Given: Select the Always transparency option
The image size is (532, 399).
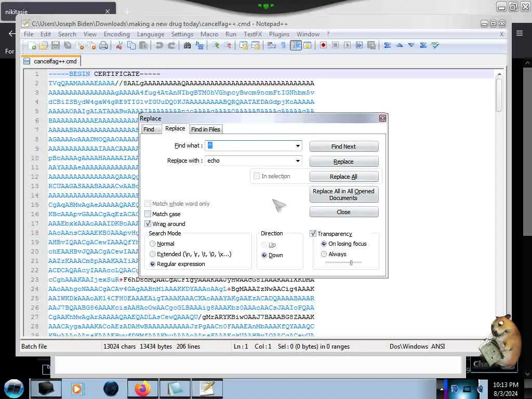Looking at the screenshot, I should point(324,254).
